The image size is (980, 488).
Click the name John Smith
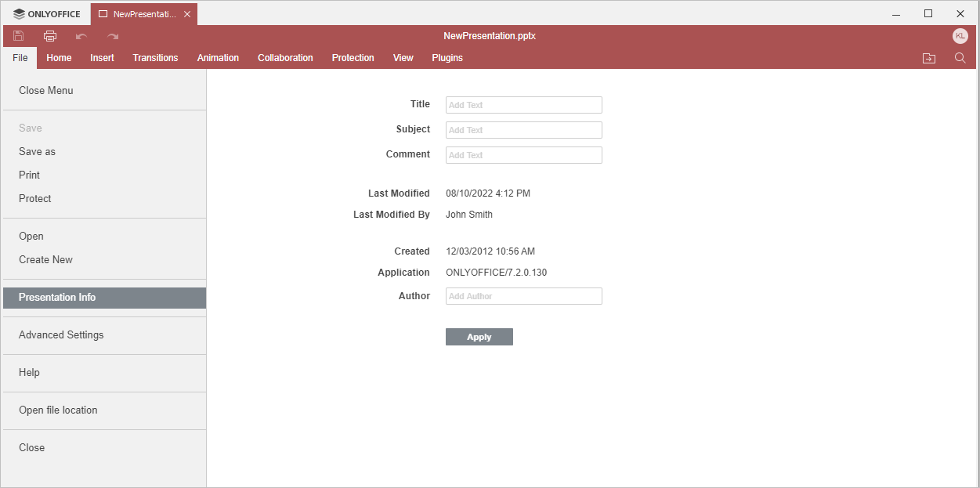point(469,215)
